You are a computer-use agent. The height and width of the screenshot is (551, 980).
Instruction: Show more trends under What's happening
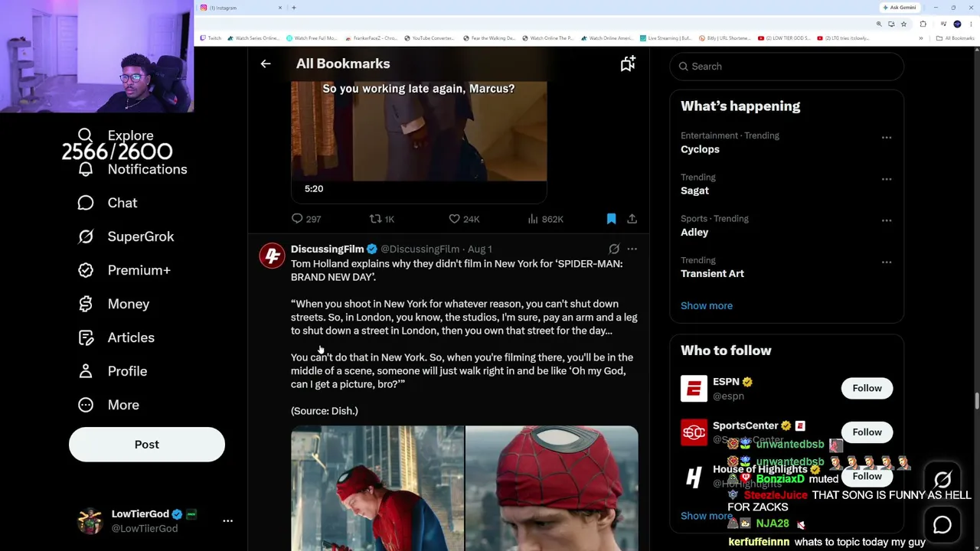click(707, 305)
